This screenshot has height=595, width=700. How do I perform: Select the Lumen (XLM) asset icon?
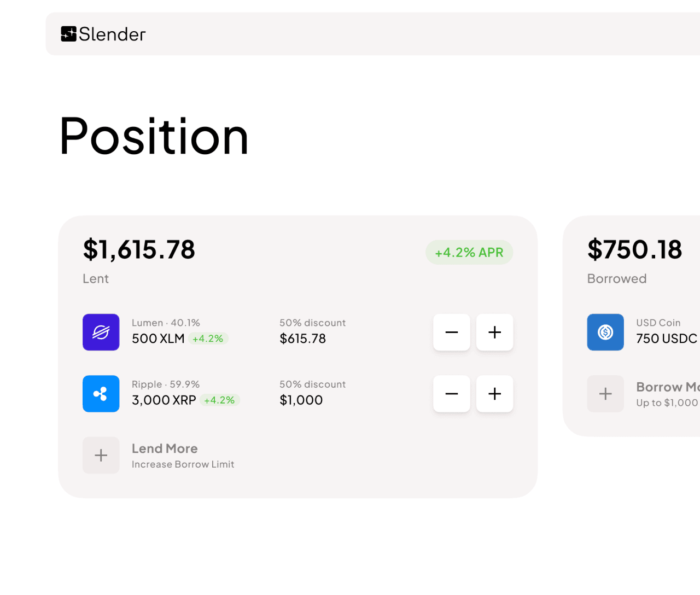click(x=101, y=332)
